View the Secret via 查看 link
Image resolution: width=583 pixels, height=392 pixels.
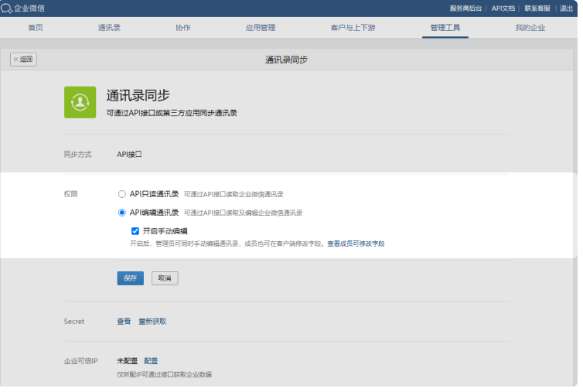(x=124, y=322)
